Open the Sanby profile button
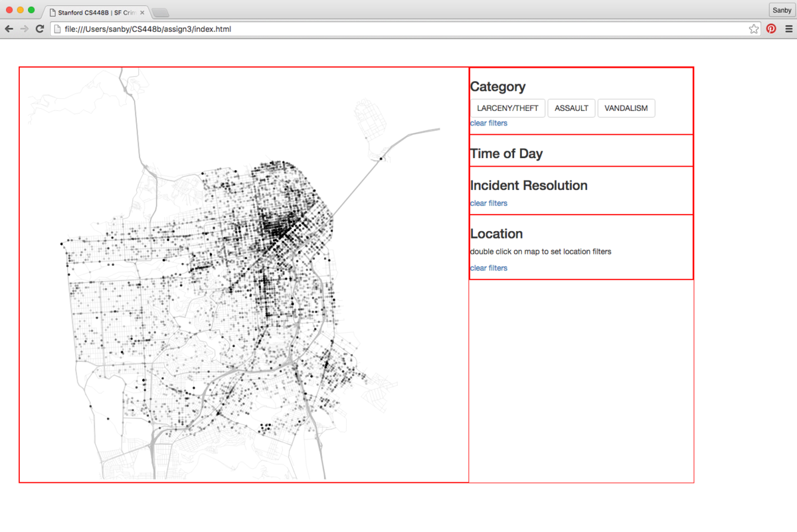 pyautogui.click(x=782, y=10)
